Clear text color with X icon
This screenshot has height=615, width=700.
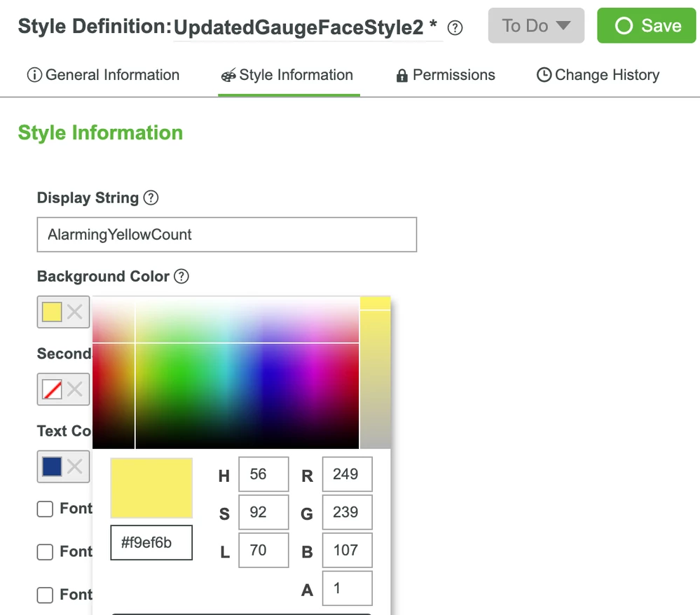74,467
